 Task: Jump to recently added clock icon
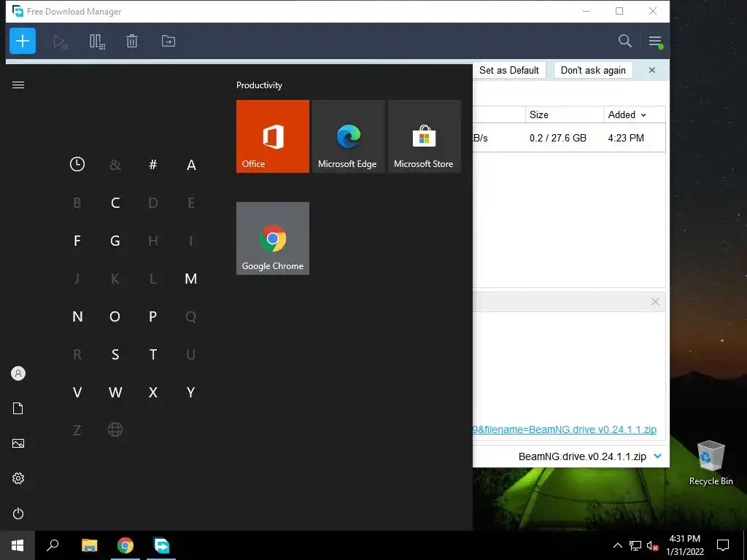pos(77,165)
